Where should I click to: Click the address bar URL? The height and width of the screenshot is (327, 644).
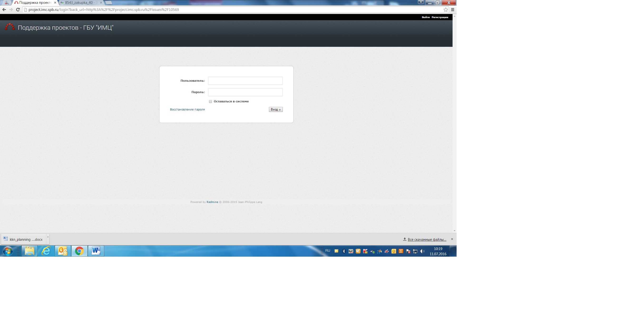[x=103, y=10]
